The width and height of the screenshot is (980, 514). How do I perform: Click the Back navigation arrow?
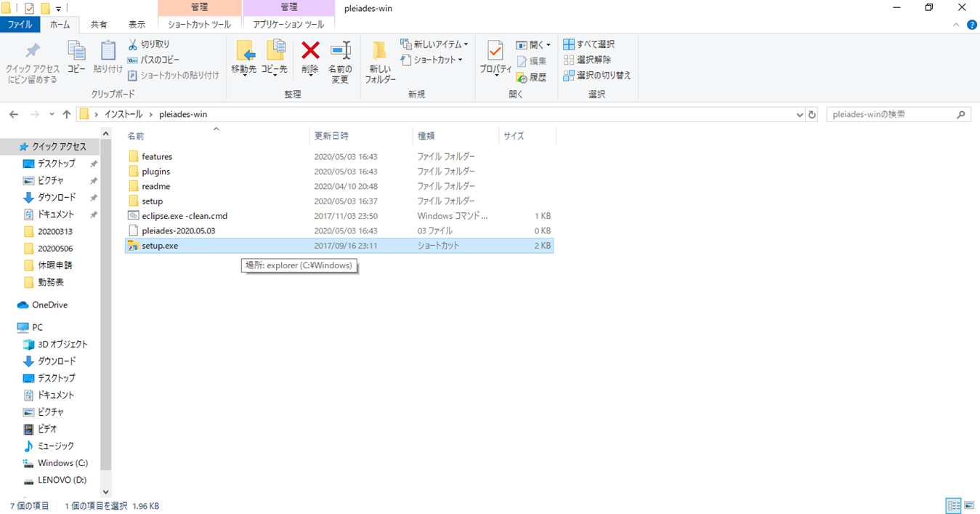pos(14,114)
